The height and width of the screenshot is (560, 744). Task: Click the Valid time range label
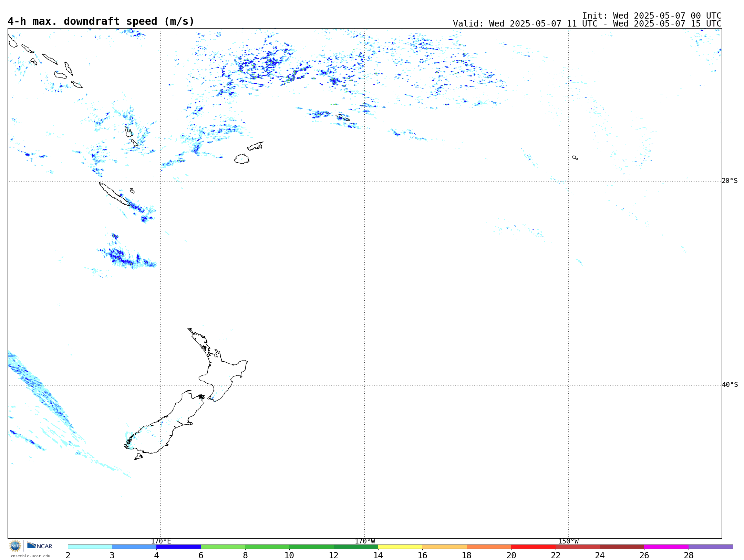[x=587, y=24]
